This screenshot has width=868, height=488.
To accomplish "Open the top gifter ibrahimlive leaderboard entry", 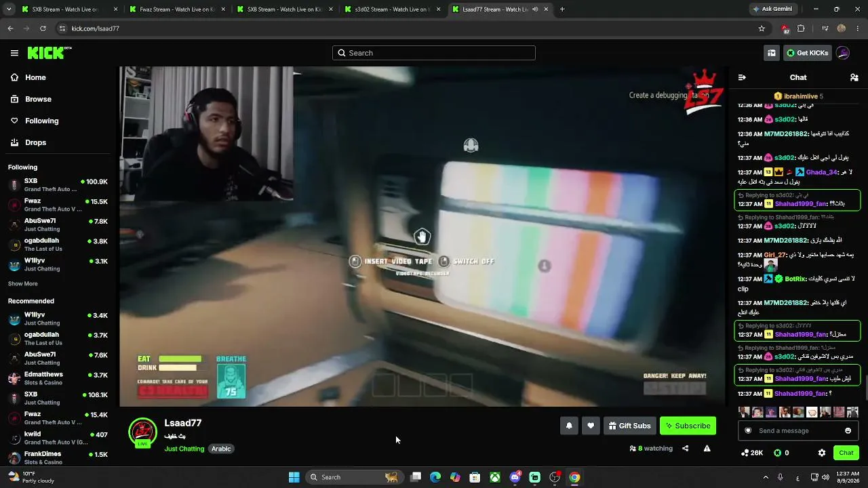I will point(798,96).
